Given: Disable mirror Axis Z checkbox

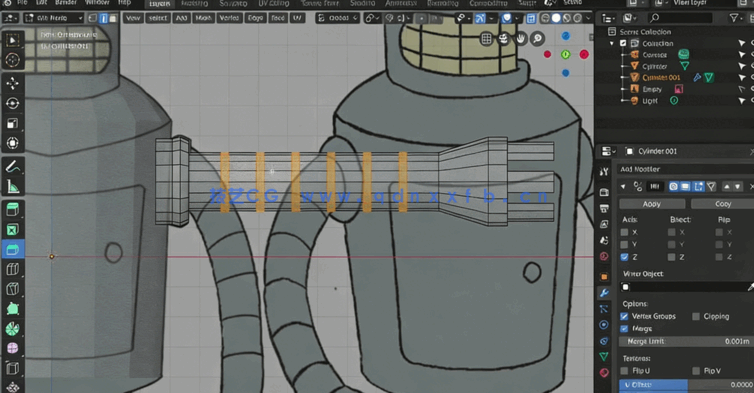Looking at the screenshot, I should [625, 257].
